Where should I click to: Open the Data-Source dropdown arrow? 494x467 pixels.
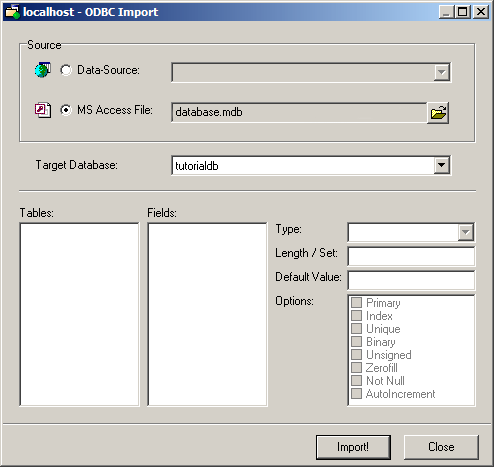[x=442, y=72]
